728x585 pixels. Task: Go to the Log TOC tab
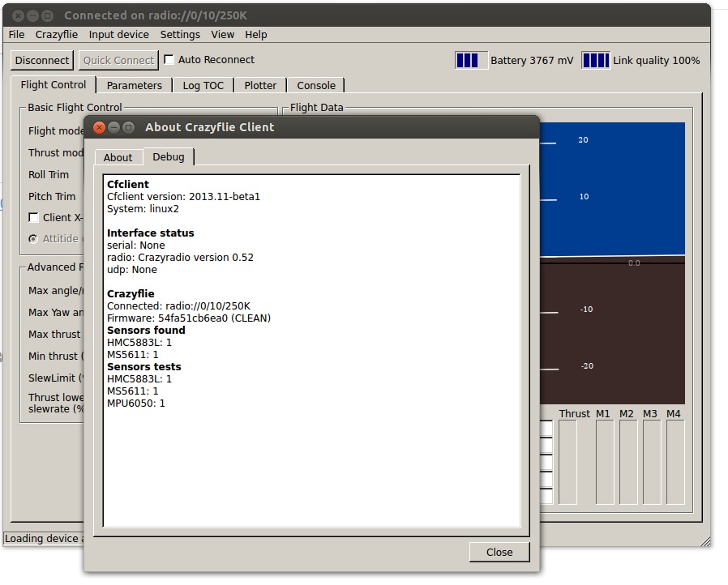tap(203, 85)
